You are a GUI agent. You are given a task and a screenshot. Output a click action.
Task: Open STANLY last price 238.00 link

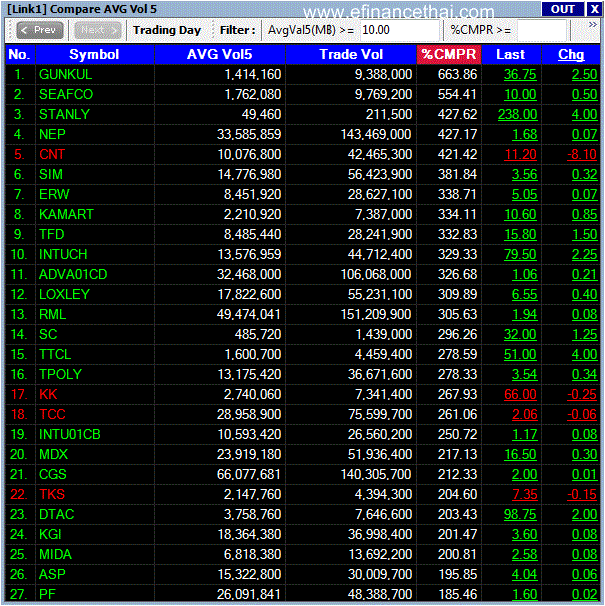[x=517, y=114]
